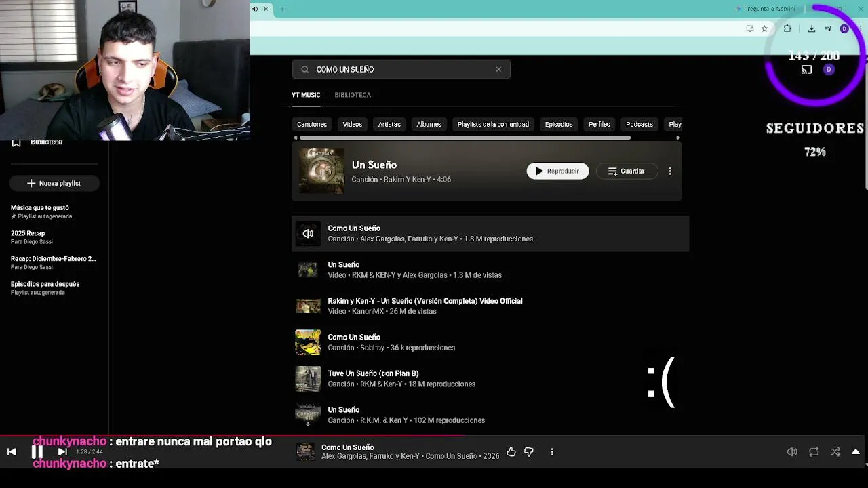Screen dimensions: 868x488
Task: Bookmark this page with the star icon
Action: click(x=764, y=28)
